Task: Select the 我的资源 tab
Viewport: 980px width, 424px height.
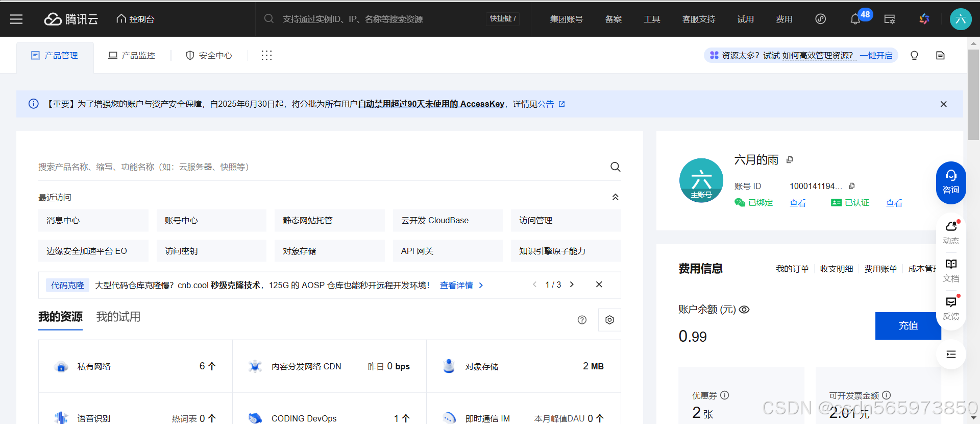Action: click(60, 317)
